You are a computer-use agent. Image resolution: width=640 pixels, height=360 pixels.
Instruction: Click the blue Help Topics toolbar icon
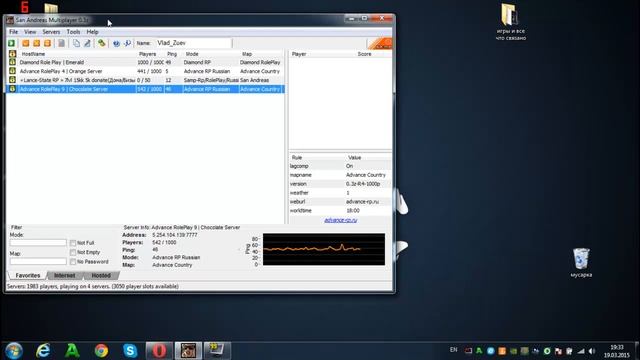pos(116,43)
